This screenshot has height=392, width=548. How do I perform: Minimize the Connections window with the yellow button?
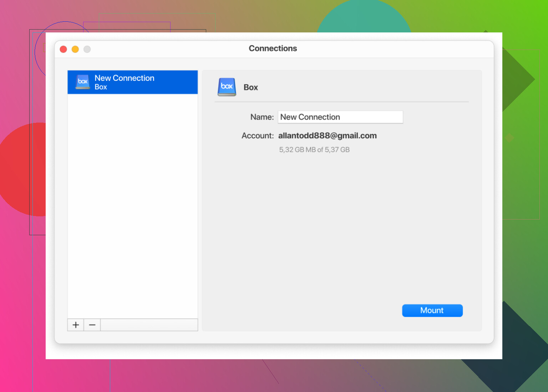point(75,49)
